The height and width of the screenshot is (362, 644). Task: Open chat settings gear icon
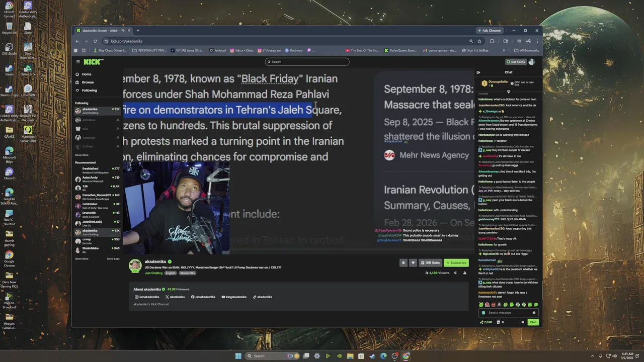[x=523, y=322]
